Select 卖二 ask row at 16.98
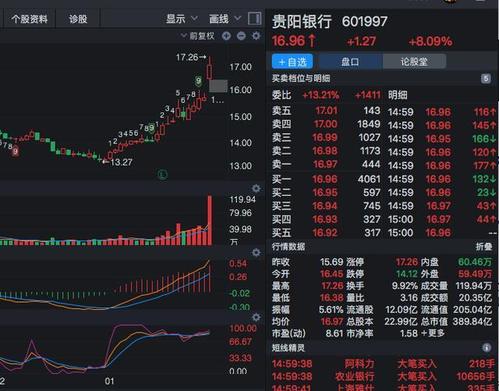 (x=326, y=151)
